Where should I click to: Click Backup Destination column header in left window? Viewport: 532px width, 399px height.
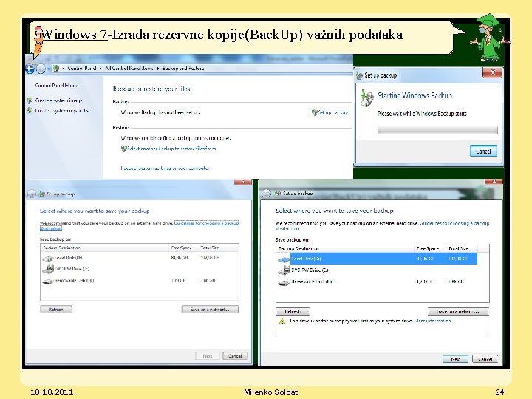point(104,248)
